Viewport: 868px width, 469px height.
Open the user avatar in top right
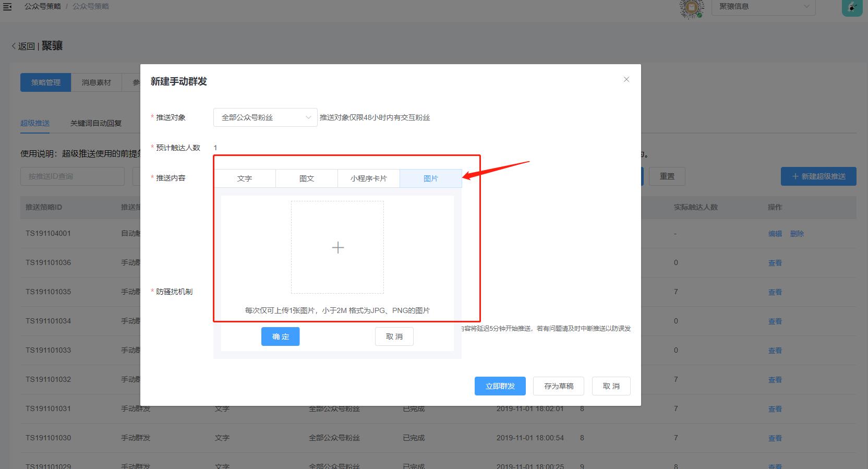pos(852,7)
